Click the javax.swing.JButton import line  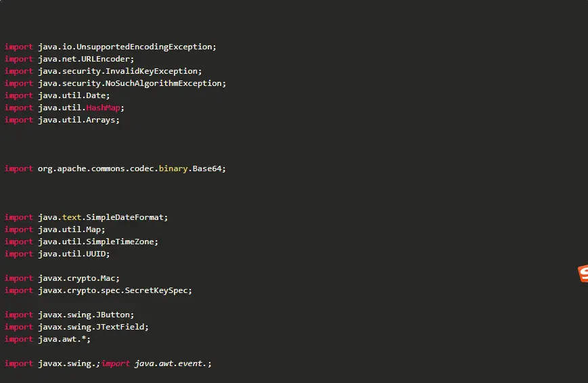(x=69, y=315)
